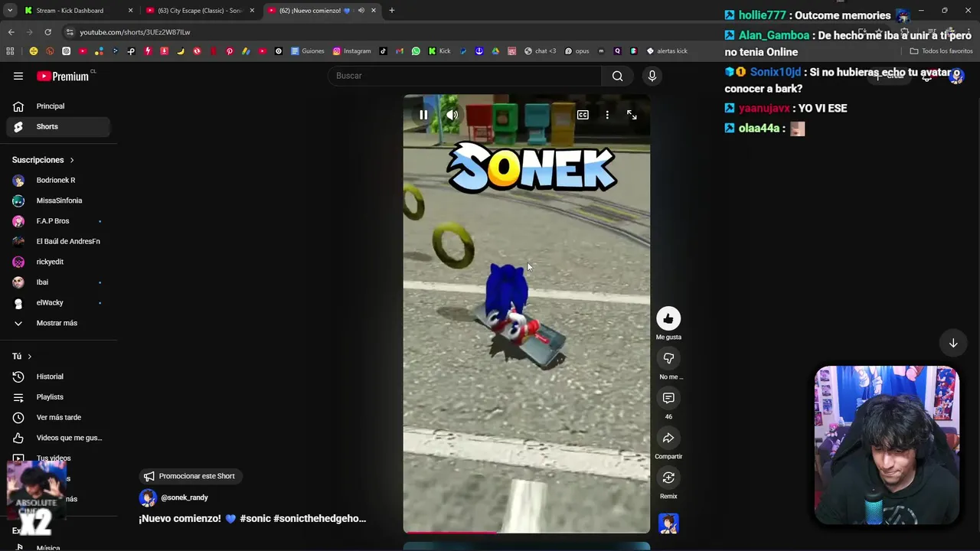The width and height of the screenshot is (980, 551).
Task: Open the opus bookmark
Action: [577, 51]
